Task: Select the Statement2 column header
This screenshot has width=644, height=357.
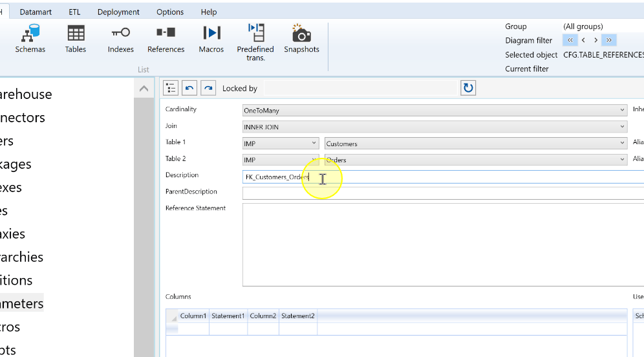Action: click(x=298, y=316)
